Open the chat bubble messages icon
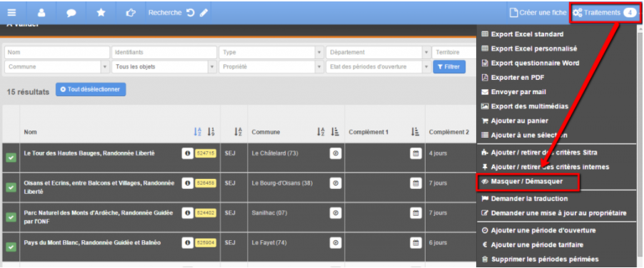This screenshot has height=268, width=644. [x=71, y=13]
